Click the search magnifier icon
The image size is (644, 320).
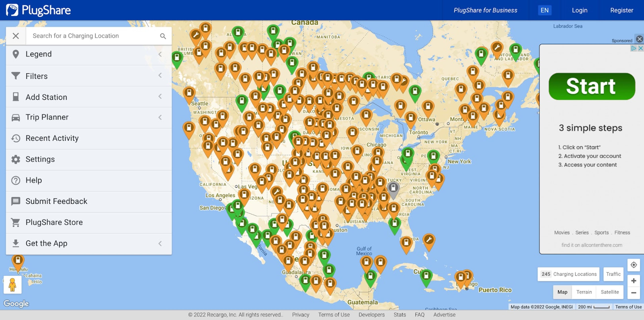163,36
